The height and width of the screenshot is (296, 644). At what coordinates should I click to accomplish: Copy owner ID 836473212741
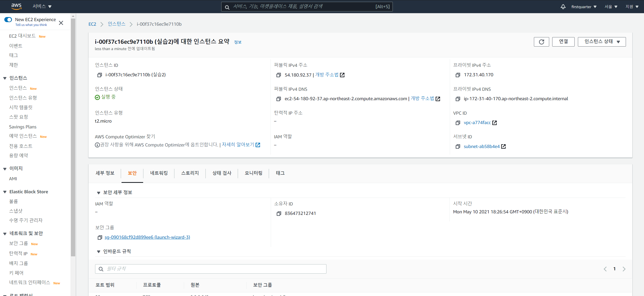(x=279, y=213)
